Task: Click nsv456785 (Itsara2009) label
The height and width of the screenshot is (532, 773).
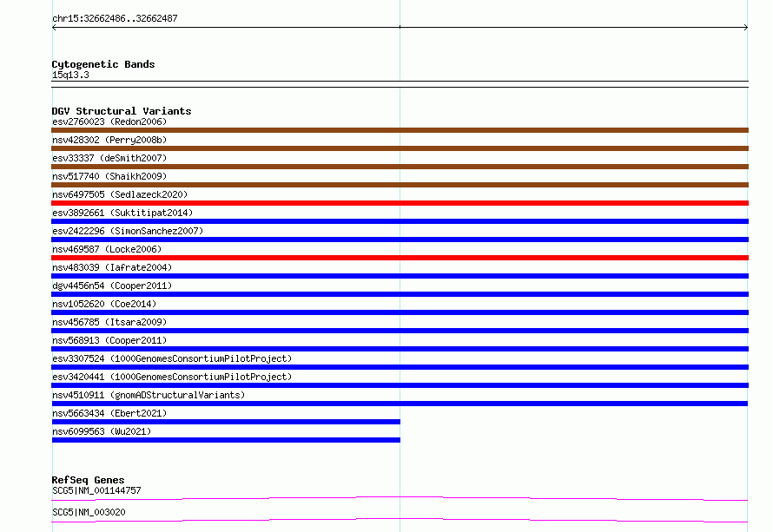Action: pyautogui.click(x=109, y=322)
